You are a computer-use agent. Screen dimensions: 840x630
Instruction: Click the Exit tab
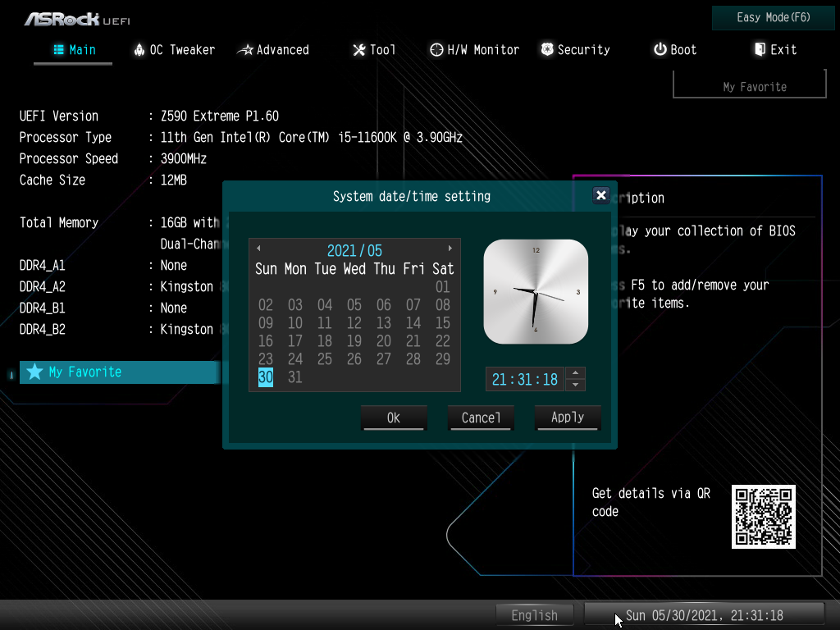775,50
